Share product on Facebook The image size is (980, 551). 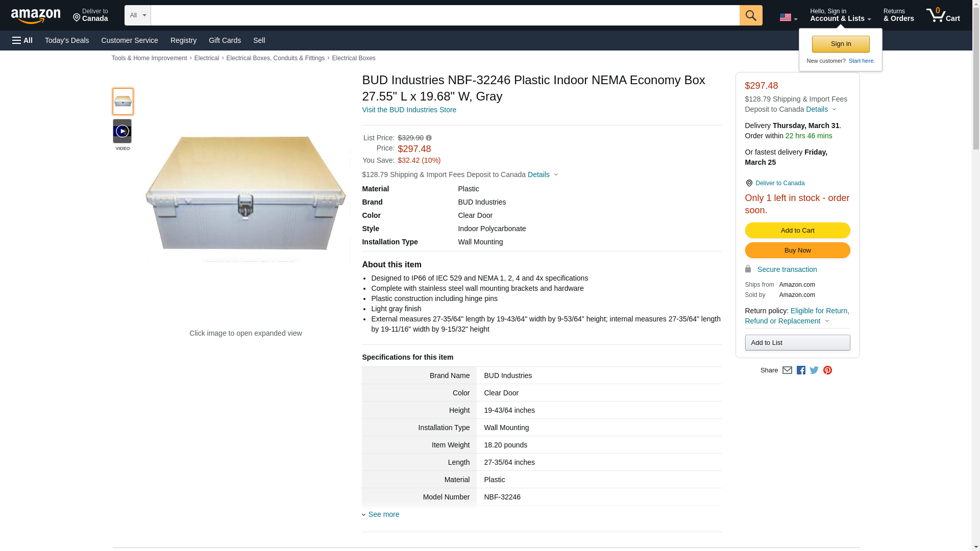pos(801,370)
